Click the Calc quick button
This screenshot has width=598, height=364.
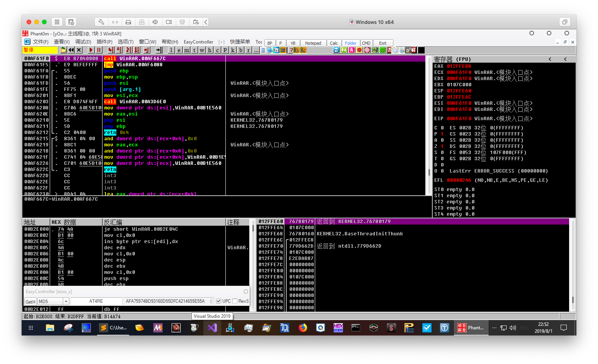(x=334, y=43)
